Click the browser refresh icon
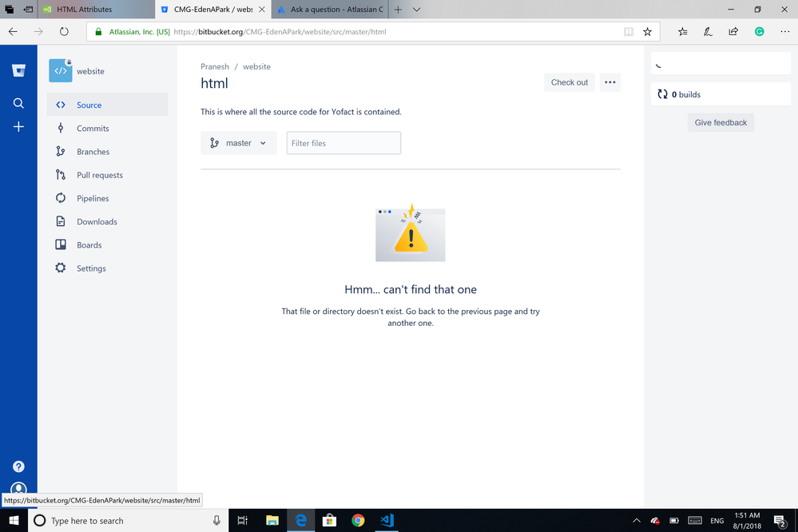The image size is (798, 532). [x=64, y=32]
